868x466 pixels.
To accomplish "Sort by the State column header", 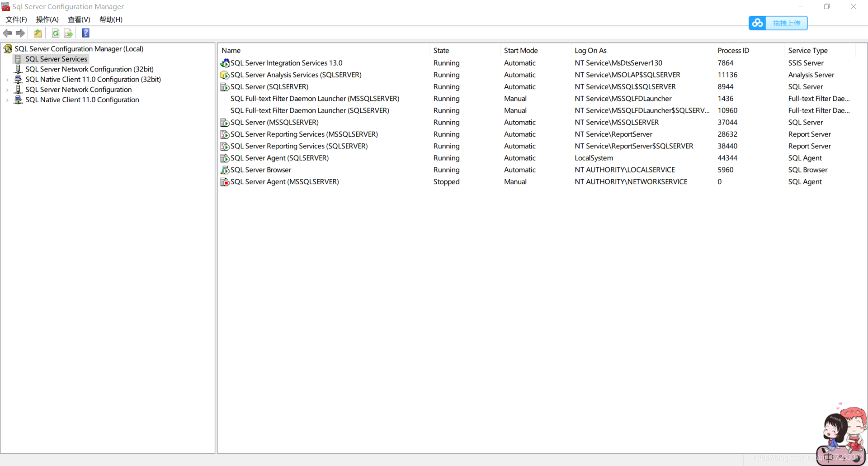I will pos(465,51).
